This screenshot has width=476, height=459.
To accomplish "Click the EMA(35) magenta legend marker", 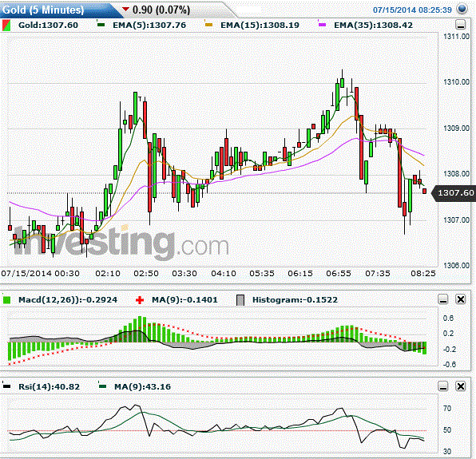I will pos(322,24).
